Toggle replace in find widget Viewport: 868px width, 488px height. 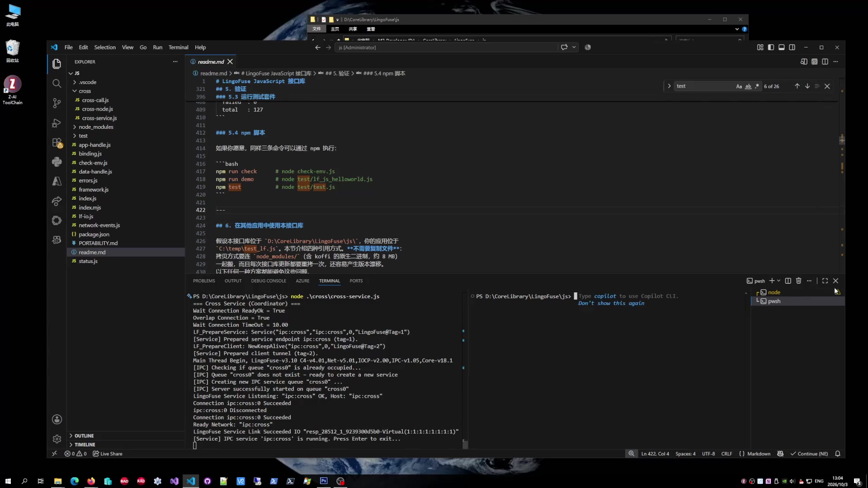click(x=669, y=86)
